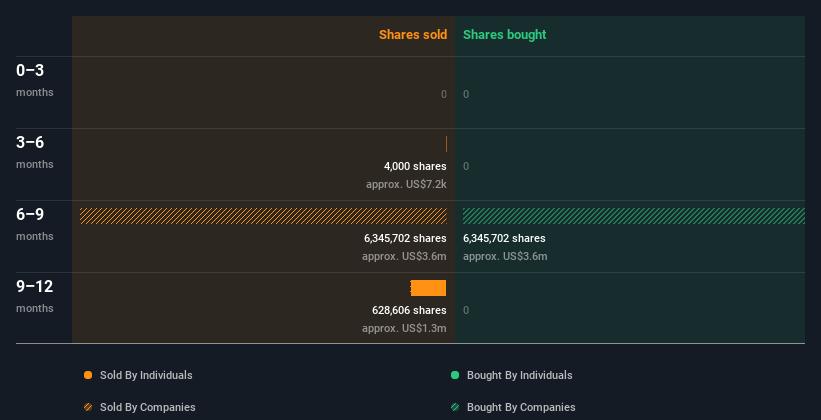Click the 3–6 months row label
821x420 pixels.
35,152
